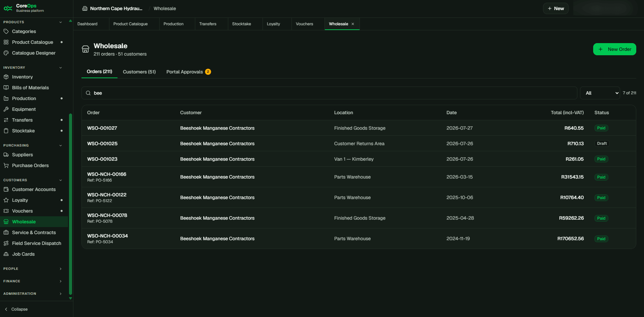
Task: Close the Wholesale tab
Action: pyautogui.click(x=353, y=24)
